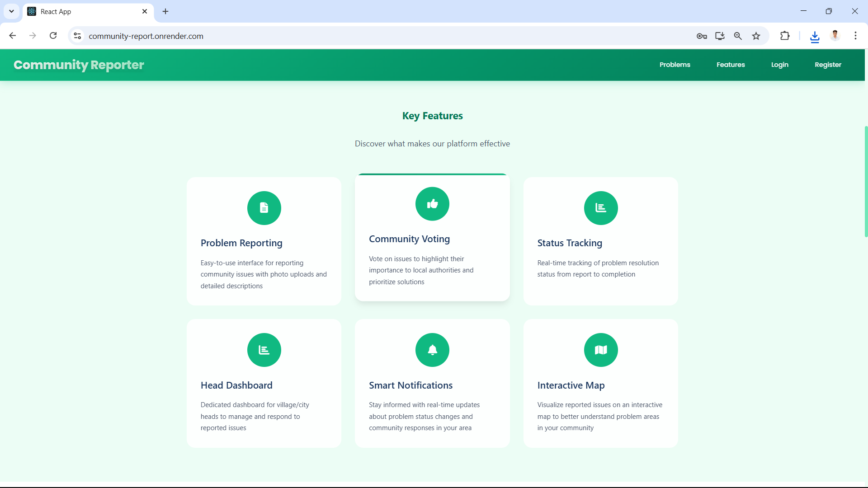Click the URL address bar field

362,36
